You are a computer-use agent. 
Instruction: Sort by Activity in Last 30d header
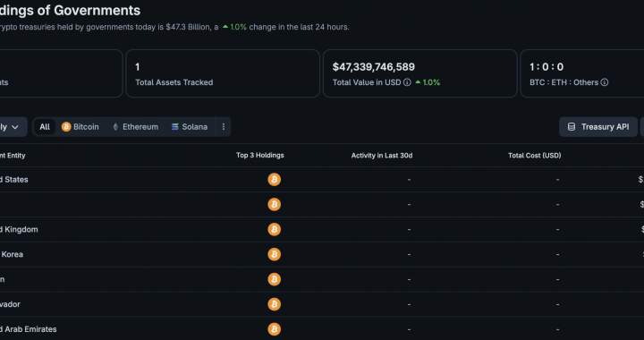click(x=382, y=155)
